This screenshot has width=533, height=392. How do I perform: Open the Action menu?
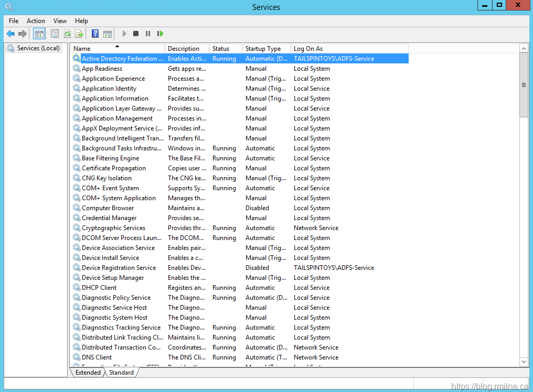(36, 21)
